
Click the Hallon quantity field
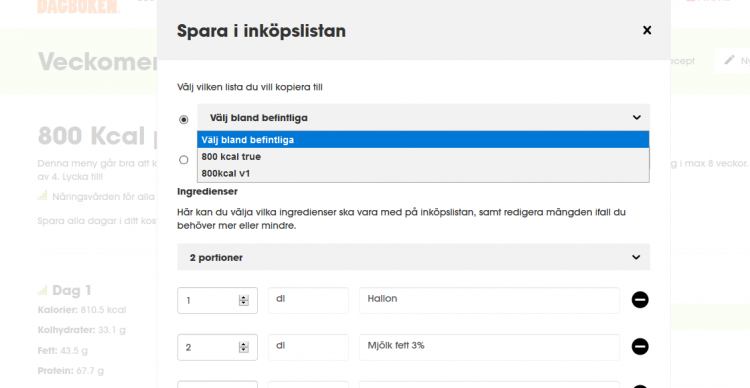tap(217, 300)
